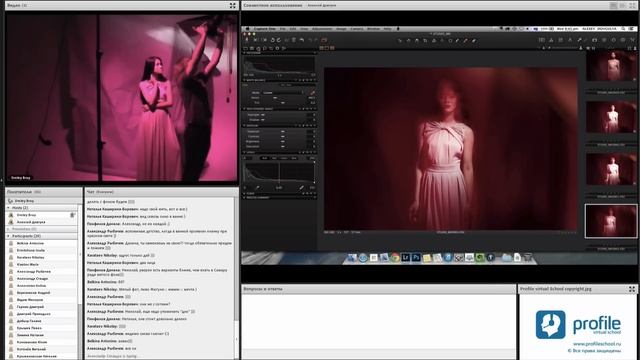Collapse the Hosts (2) group
Viewport: 640px width, 360px height.
[x=8, y=208]
